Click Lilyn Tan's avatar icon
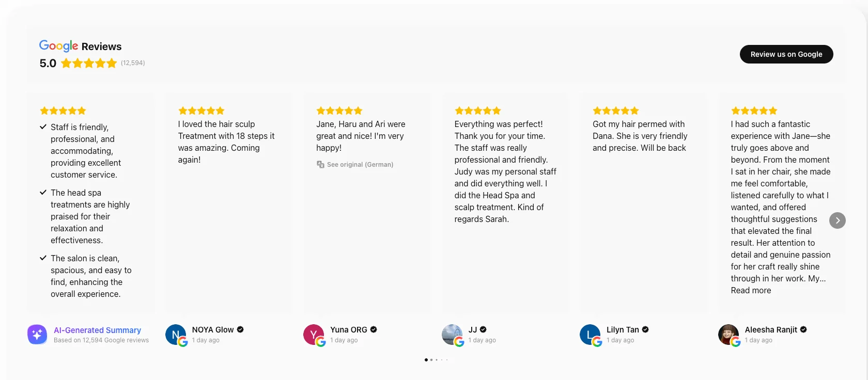The width and height of the screenshot is (868, 380). click(x=590, y=335)
